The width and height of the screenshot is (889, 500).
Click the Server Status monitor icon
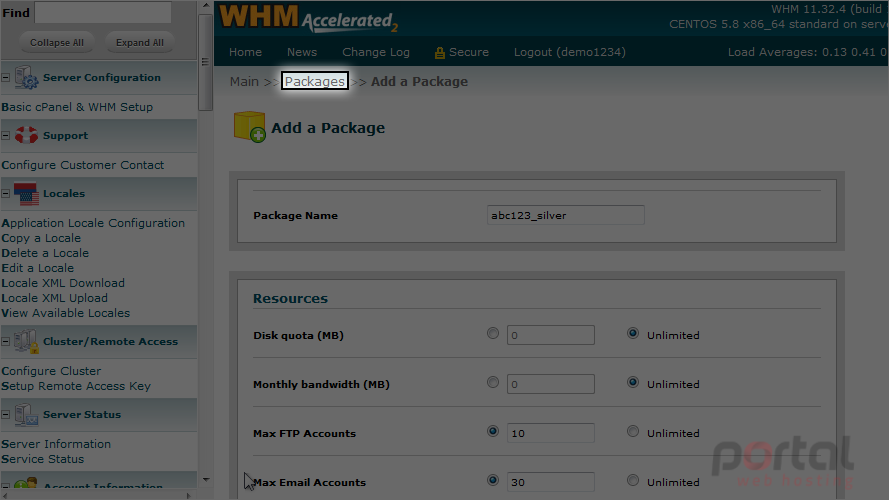pos(26,414)
